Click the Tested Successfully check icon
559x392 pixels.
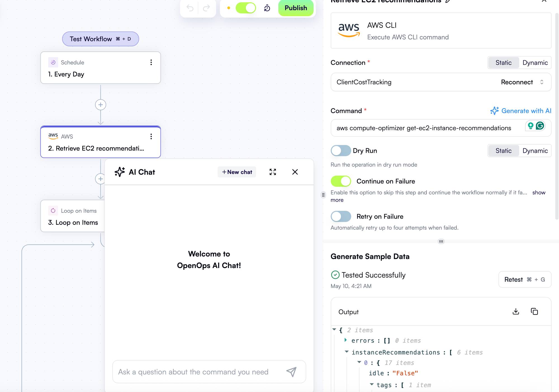pyautogui.click(x=335, y=275)
